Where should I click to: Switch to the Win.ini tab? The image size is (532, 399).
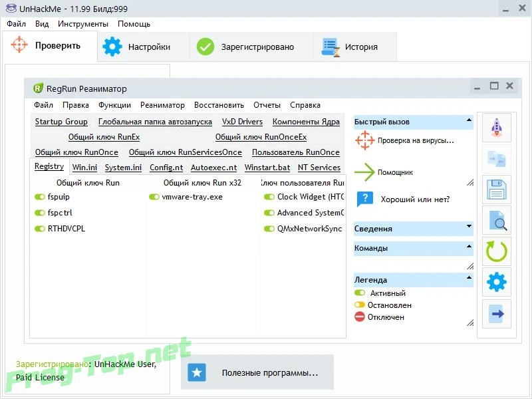(84, 168)
